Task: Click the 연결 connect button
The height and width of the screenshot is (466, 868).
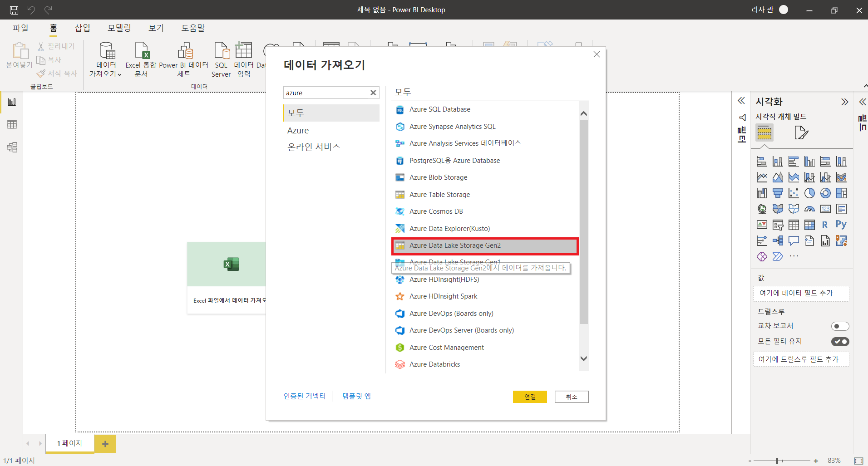Action: [x=530, y=397]
